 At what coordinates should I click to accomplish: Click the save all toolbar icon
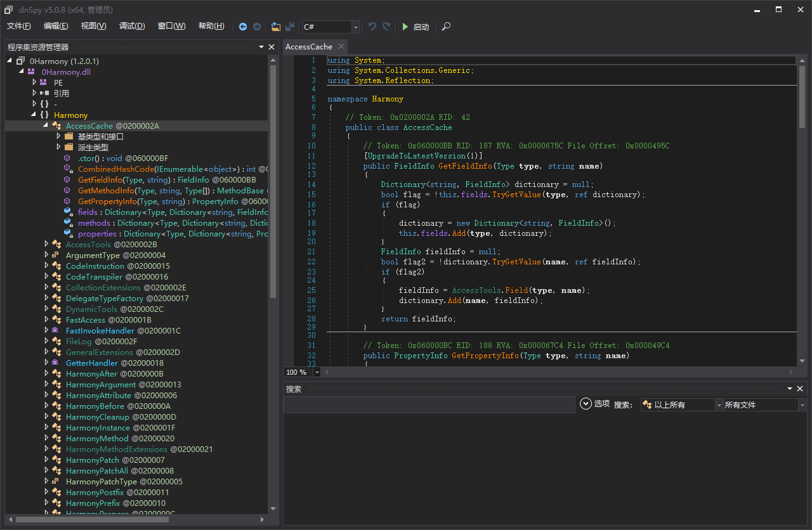pyautogui.click(x=290, y=27)
